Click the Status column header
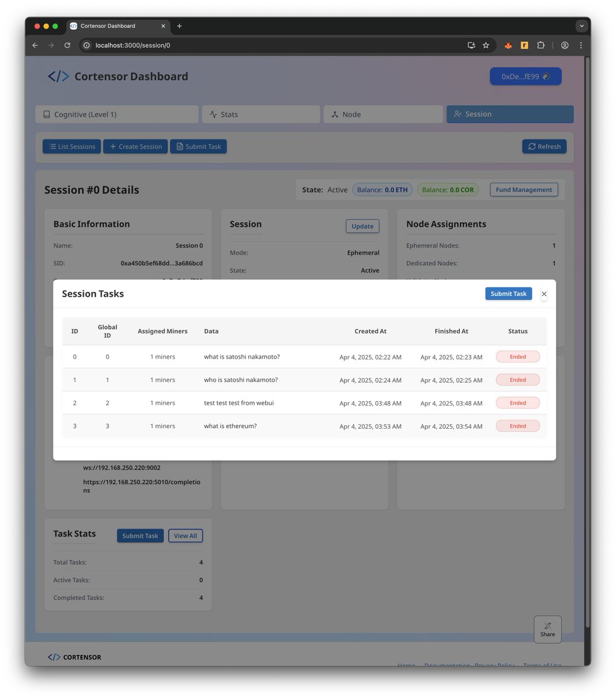Viewport: 616px width, 699px height. pyautogui.click(x=518, y=331)
